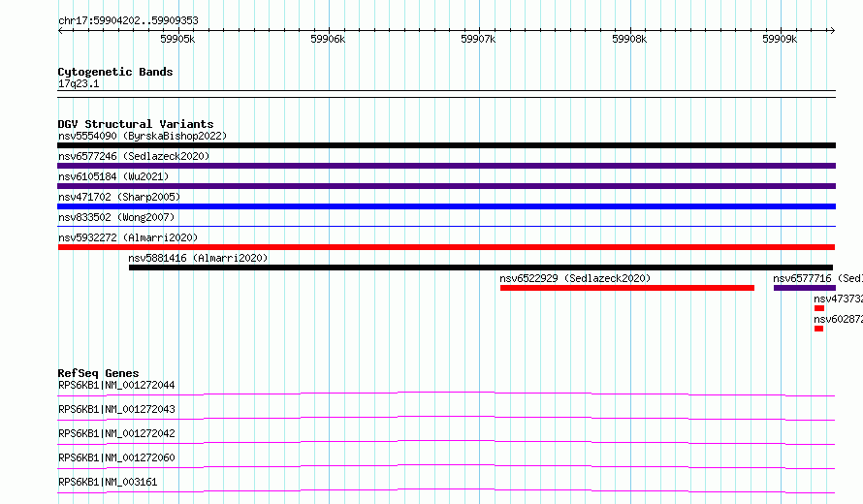Click the magenta line for NM_001272060
This screenshot has width=863, height=504.
[x=446, y=466]
